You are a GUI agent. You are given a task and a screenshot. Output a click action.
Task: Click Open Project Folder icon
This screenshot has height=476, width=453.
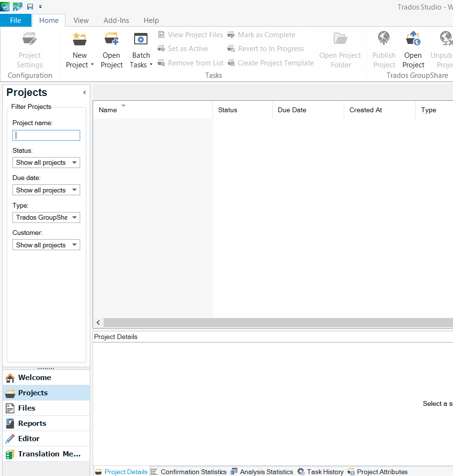340,39
